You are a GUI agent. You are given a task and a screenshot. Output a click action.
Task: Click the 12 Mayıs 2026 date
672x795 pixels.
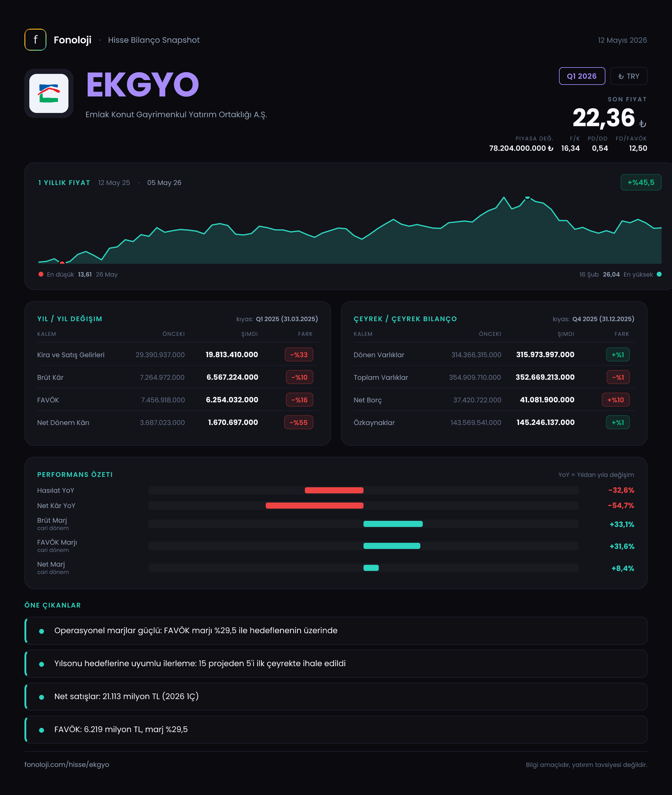[x=623, y=40]
